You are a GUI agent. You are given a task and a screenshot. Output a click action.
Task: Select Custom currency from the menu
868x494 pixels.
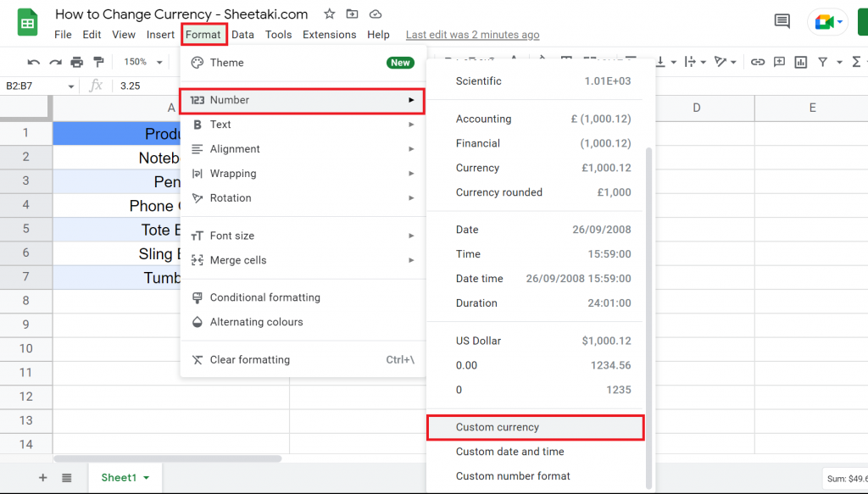click(500, 427)
